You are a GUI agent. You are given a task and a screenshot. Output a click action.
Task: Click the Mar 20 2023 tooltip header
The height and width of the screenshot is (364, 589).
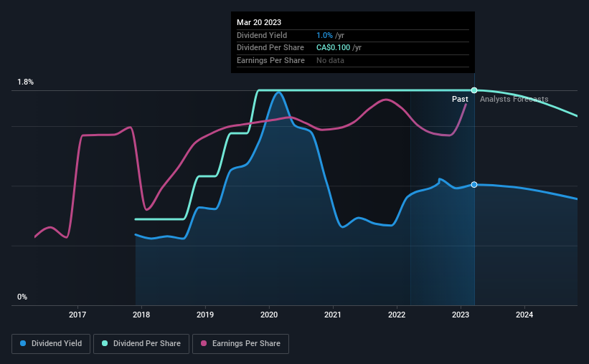pos(259,22)
